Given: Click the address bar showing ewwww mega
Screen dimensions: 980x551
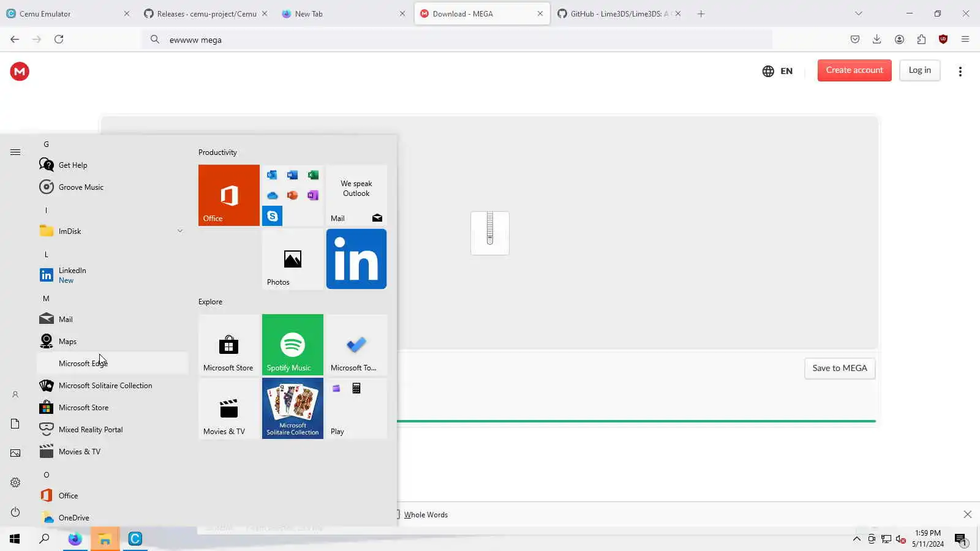Looking at the screenshot, I should pyautogui.click(x=457, y=40).
